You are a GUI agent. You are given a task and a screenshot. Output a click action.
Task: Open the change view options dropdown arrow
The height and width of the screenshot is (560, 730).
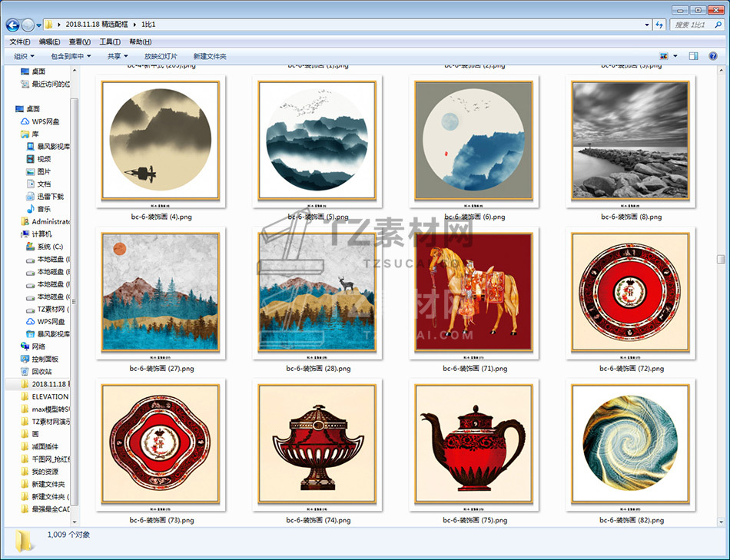[675, 56]
